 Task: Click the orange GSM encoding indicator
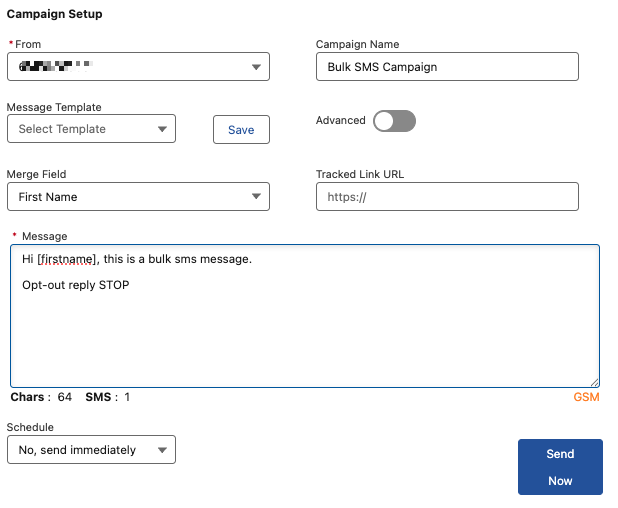point(586,397)
